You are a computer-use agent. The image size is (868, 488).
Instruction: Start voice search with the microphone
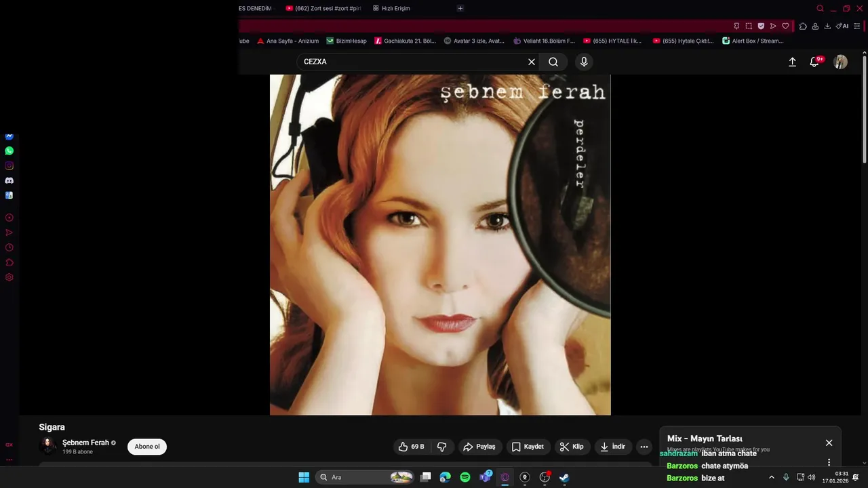(x=584, y=62)
